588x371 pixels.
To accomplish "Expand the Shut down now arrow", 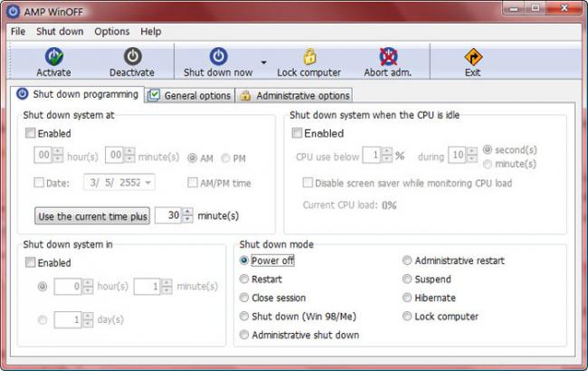I will [x=263, y=62].
